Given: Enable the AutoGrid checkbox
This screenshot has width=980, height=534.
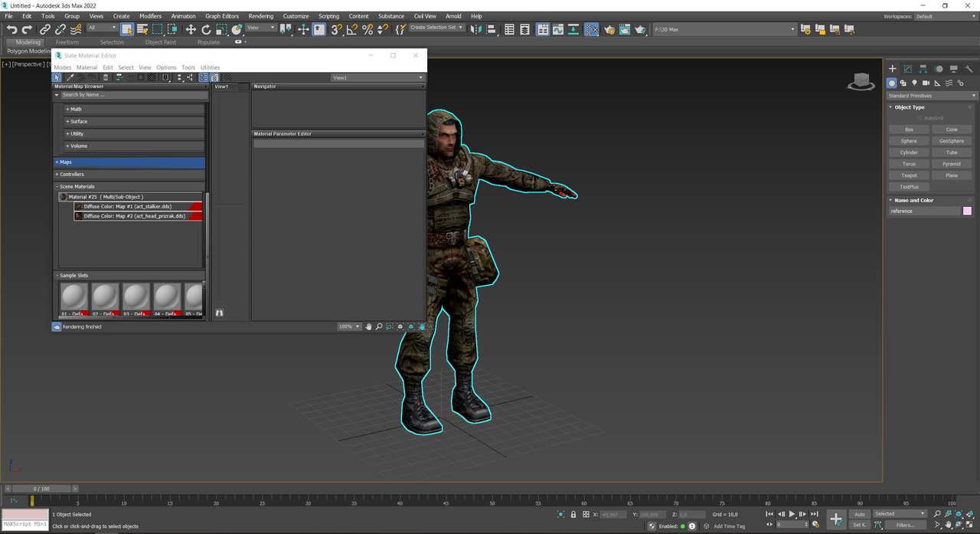Looking at the screenshot, I should 920,118.
